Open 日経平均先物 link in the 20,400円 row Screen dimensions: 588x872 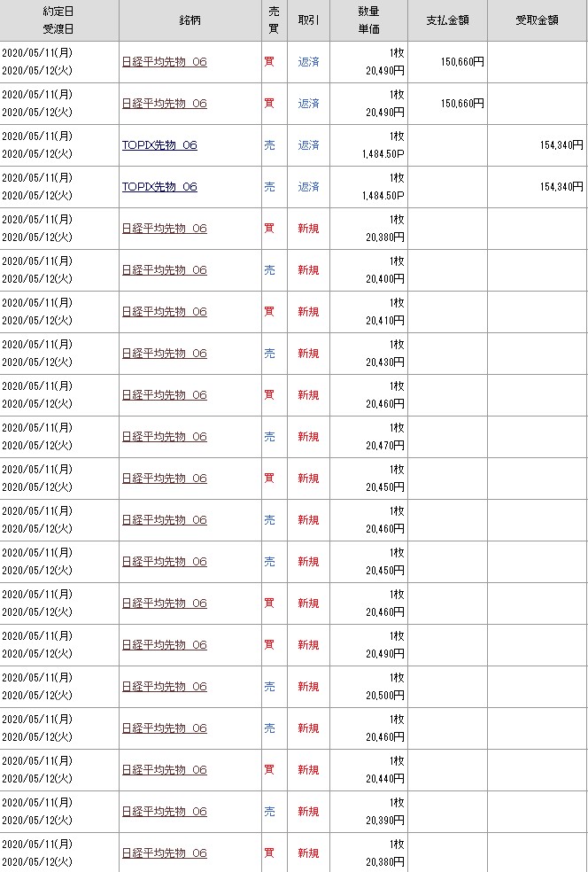164,270
